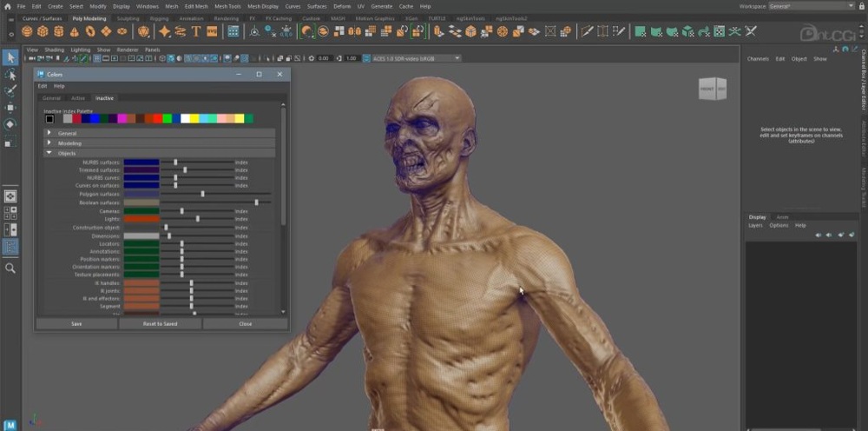Click the polygon cube shelf icon

[43, 31]
